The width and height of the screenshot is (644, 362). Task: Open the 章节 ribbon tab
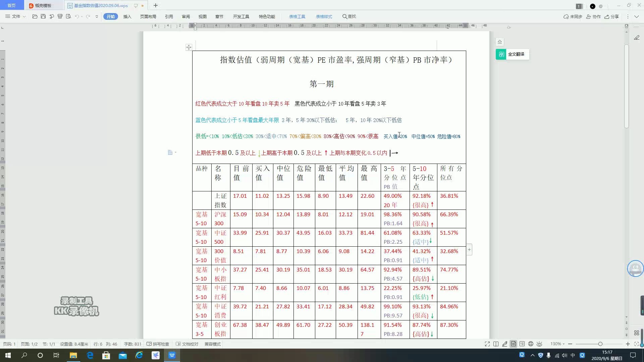click(x=219, y=16)
